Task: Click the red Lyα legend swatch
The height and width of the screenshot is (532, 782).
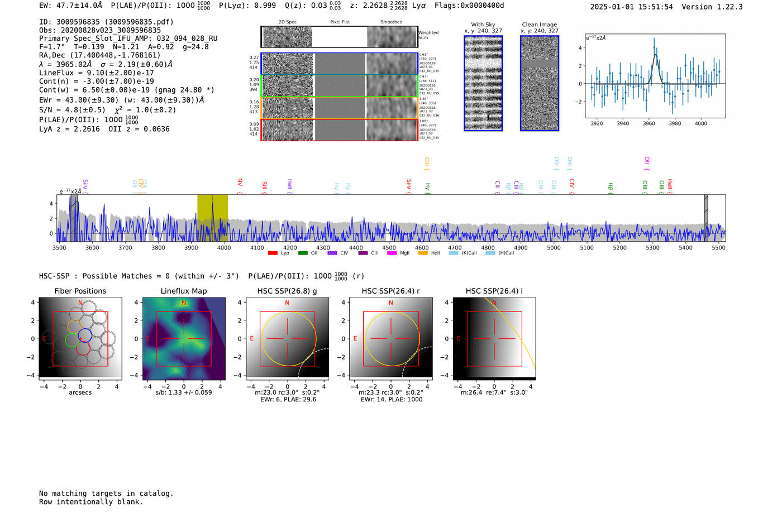Action: point(273,253)
